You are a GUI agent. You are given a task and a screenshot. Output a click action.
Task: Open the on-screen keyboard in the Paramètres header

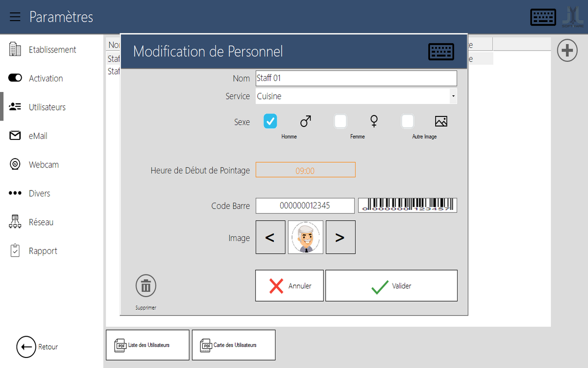click(543, 17)
